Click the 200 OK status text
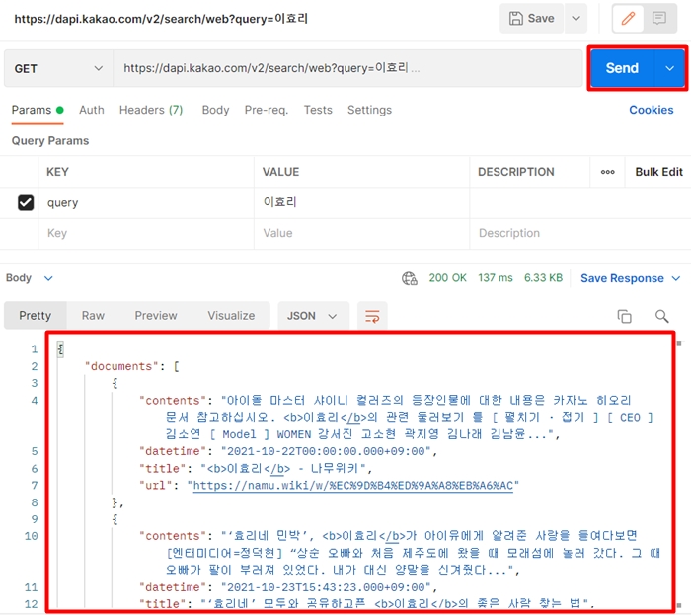This screenshot has height=616, width=691. 447,278
